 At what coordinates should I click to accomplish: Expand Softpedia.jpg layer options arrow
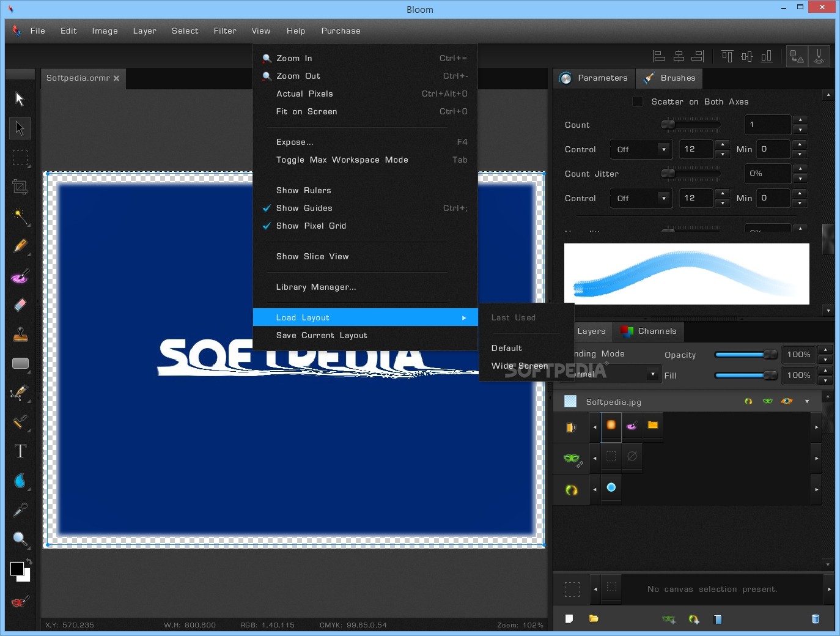(807, 402)
